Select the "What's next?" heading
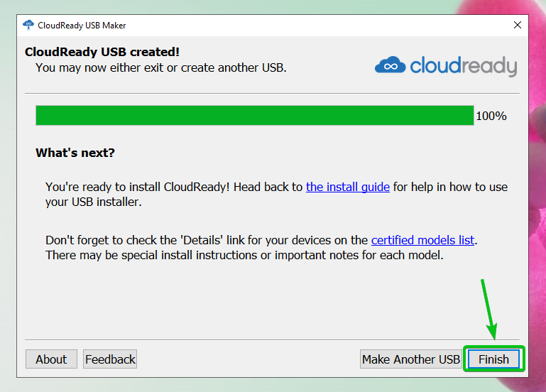The image size is (546, 392). [x=75, y=153]
